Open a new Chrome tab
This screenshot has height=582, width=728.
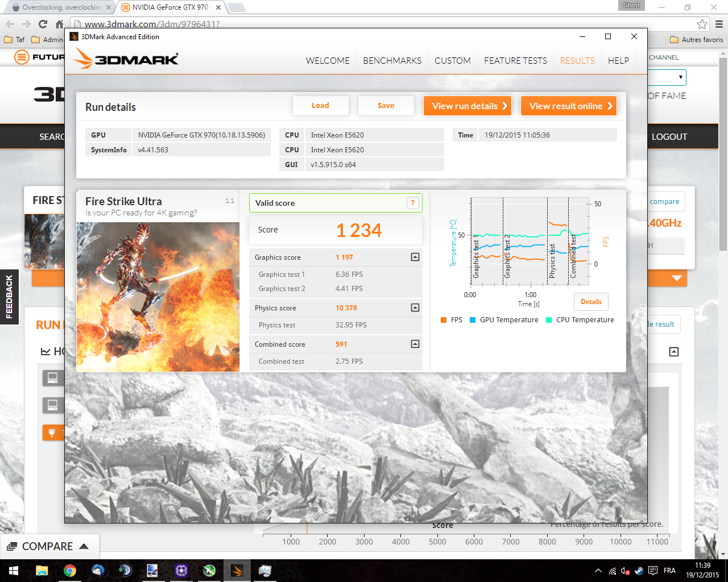[x=237, y=7]
